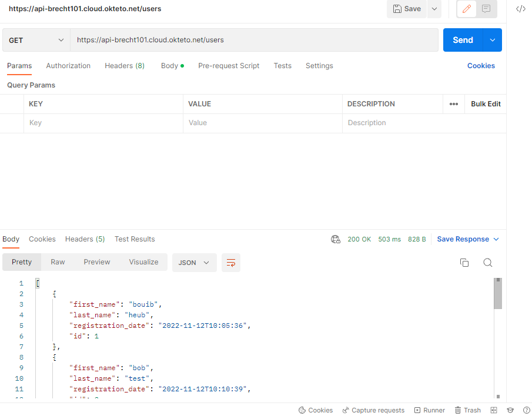Open the GET method dropdown
Viewport: 532px width, 416px height.
[x=35, y=40]
